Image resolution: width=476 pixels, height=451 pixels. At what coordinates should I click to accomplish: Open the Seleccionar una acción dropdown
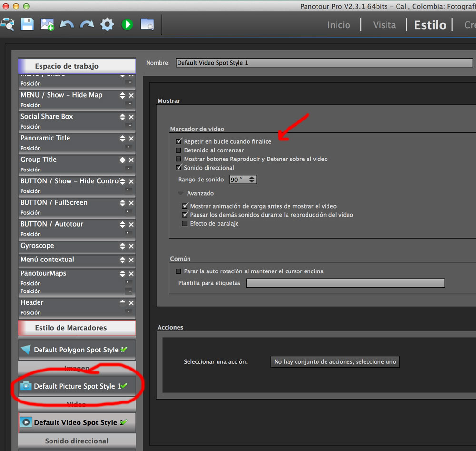coord(335,362)
